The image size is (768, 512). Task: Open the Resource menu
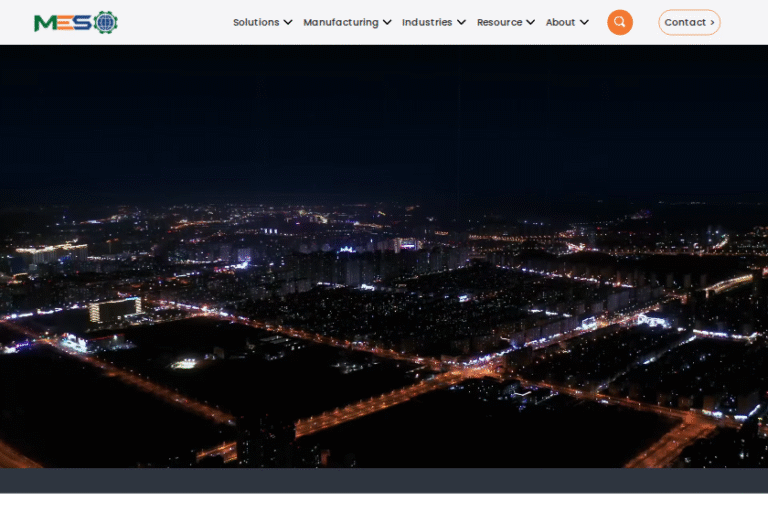(499, 22)
